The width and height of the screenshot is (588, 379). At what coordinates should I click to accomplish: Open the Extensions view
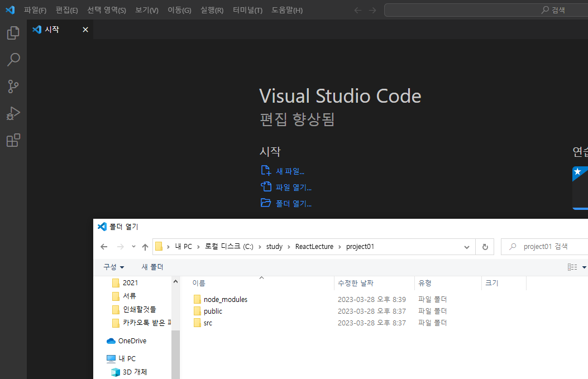(13, 140)
